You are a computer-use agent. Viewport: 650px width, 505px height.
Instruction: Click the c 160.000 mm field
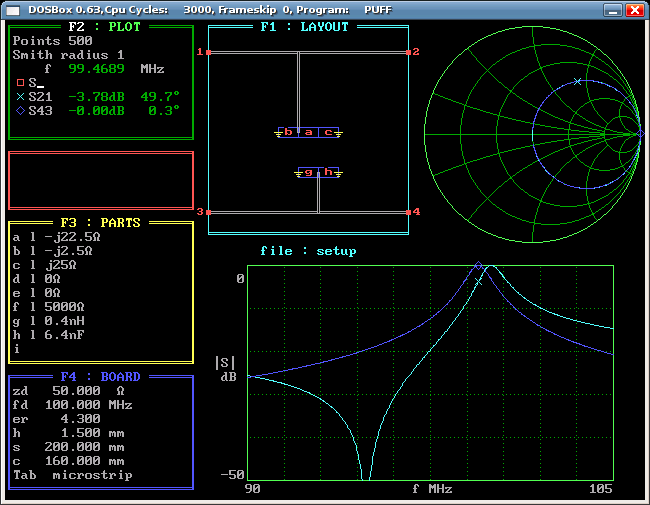[68, 461]
